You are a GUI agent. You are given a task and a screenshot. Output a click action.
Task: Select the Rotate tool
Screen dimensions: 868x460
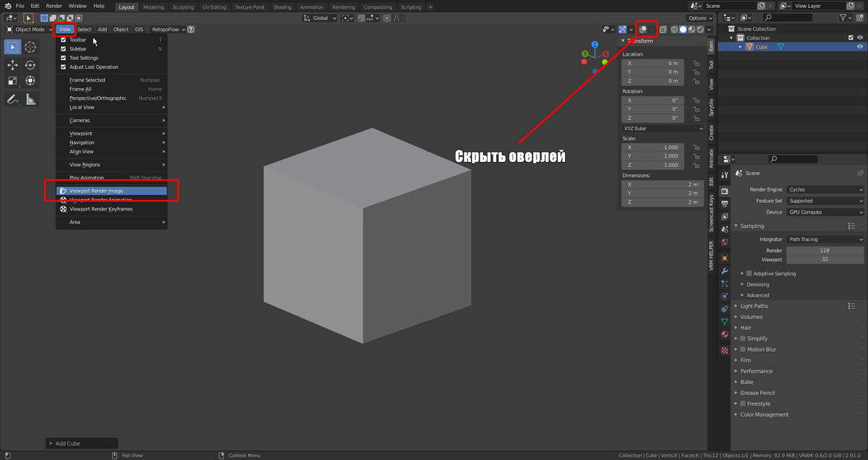coord(30,65)
